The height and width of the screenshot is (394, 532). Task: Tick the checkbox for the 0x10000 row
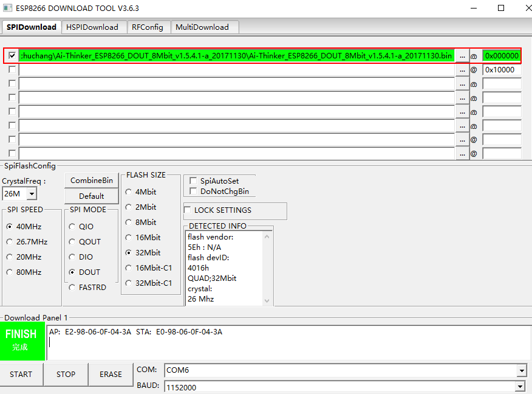coord(12,70)
